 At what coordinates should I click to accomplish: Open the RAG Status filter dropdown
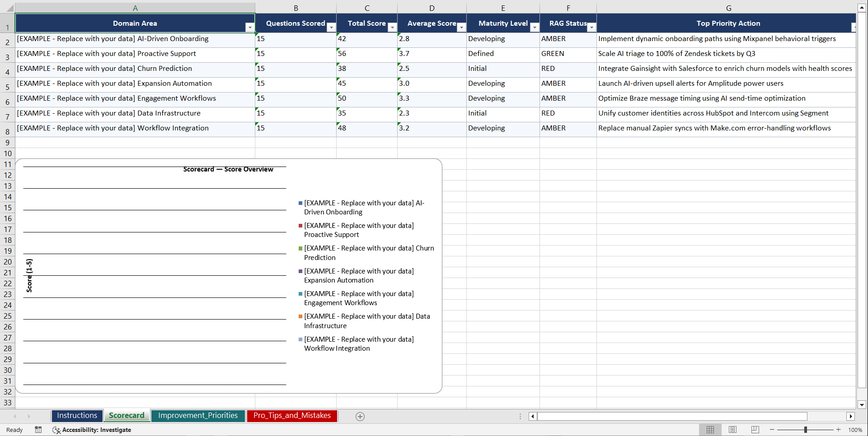[x=591, y=27]
